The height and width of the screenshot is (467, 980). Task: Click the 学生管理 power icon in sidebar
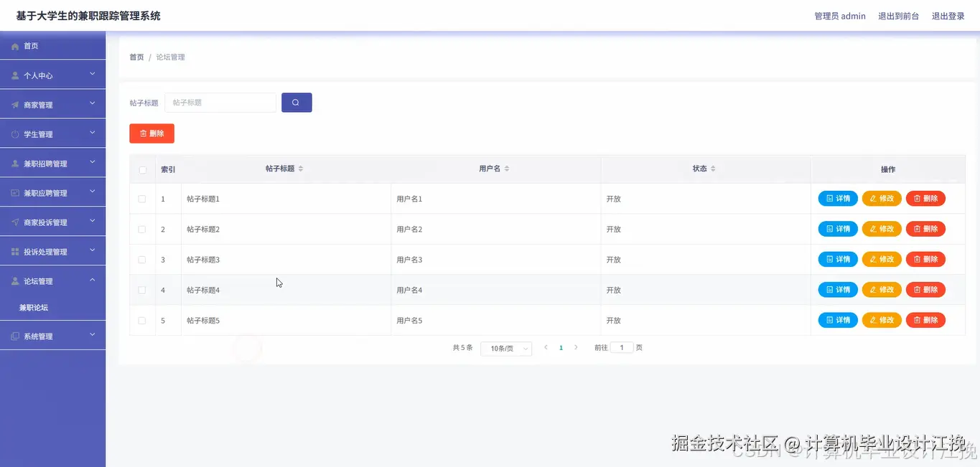tap(14, 133)
